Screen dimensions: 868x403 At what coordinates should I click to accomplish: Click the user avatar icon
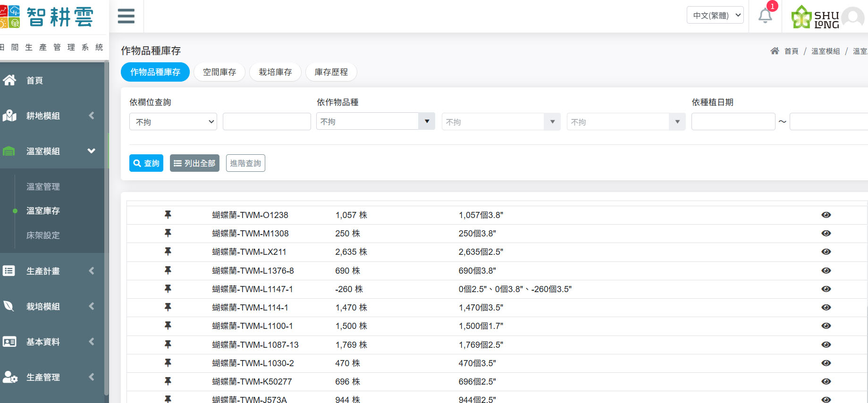pyautogui.click(x=852, y=17)
